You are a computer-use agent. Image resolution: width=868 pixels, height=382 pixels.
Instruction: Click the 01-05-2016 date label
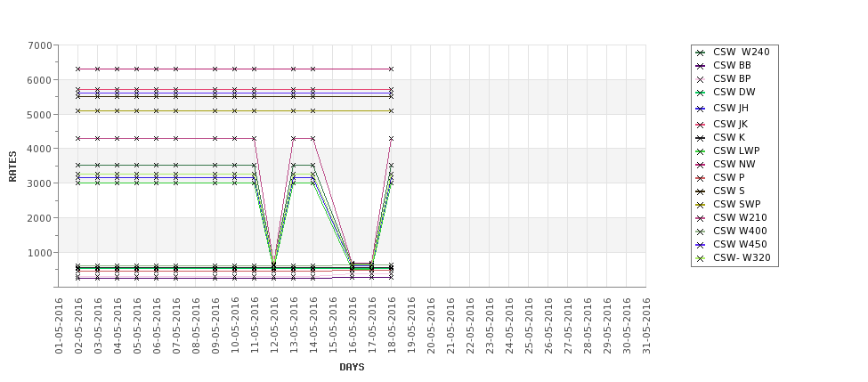tap(59, 326)
